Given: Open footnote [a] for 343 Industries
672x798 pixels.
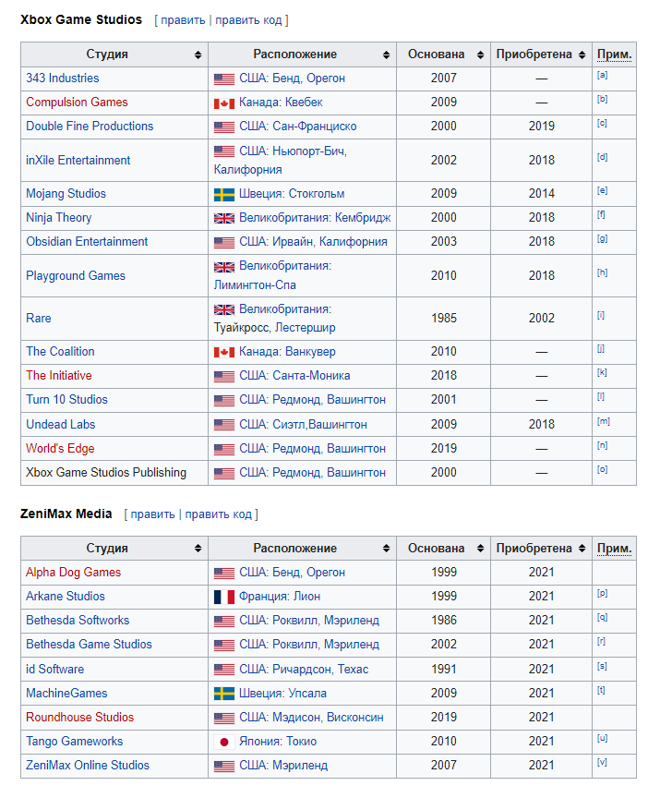Looking at the screenshot, I should click(602, 76).
